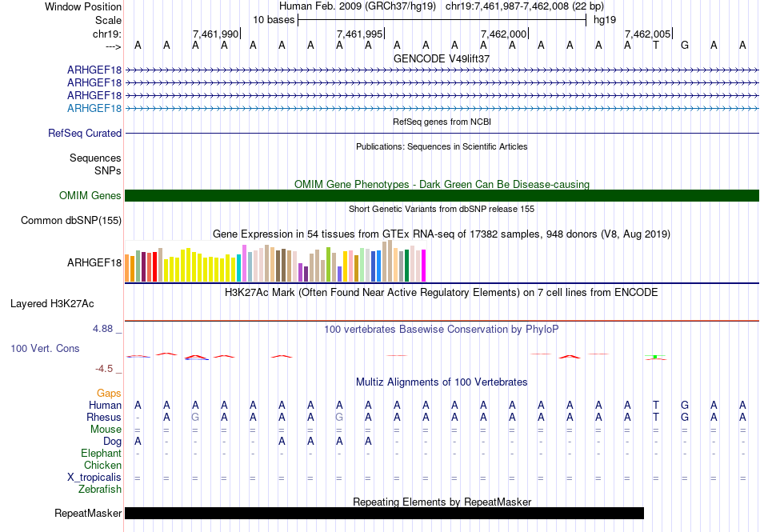
Task: Click the T base in the ruler sequence row
Action: click(x=656, y=46)
